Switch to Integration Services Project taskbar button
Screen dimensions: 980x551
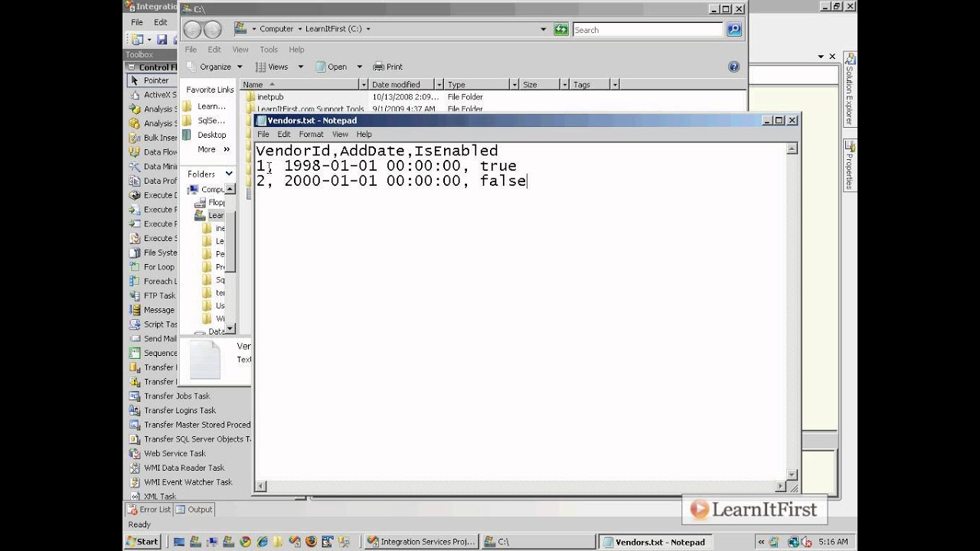(421, 542)
